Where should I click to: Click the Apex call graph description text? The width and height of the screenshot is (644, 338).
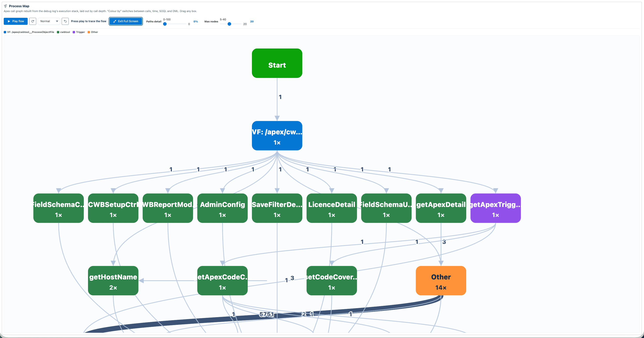tap(100, 11)
